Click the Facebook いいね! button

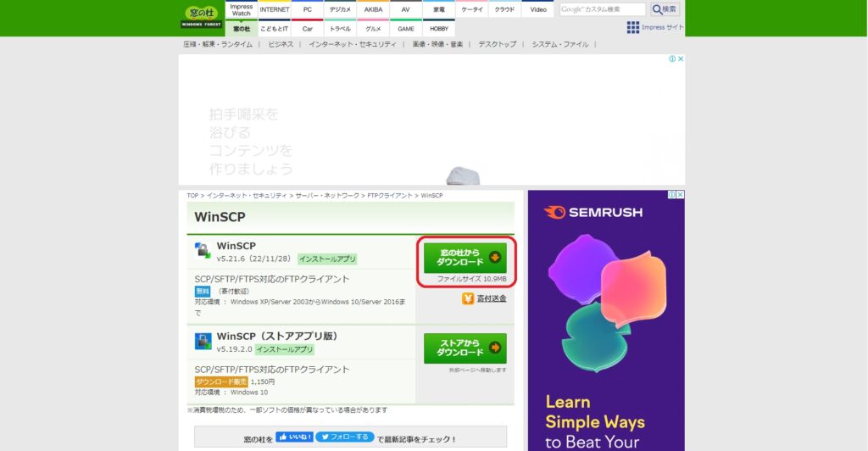click(x=294, y=437)
